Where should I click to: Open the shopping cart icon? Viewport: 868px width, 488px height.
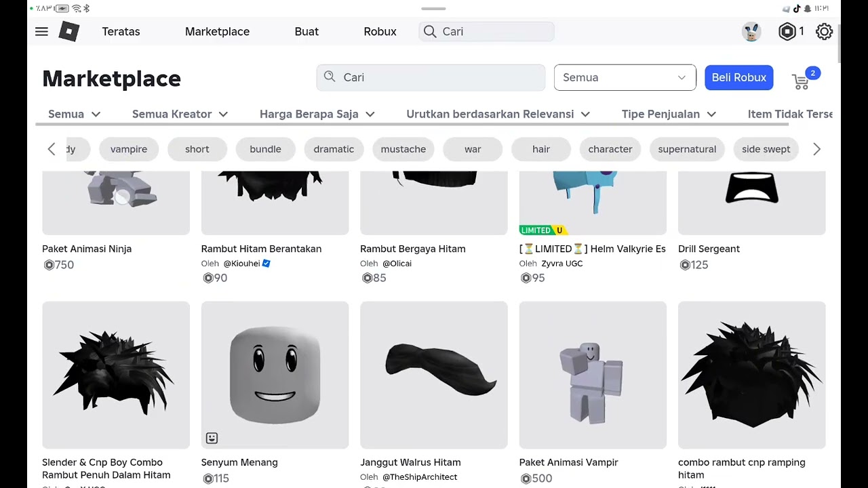pyautogui.click(x=801, y=81)
